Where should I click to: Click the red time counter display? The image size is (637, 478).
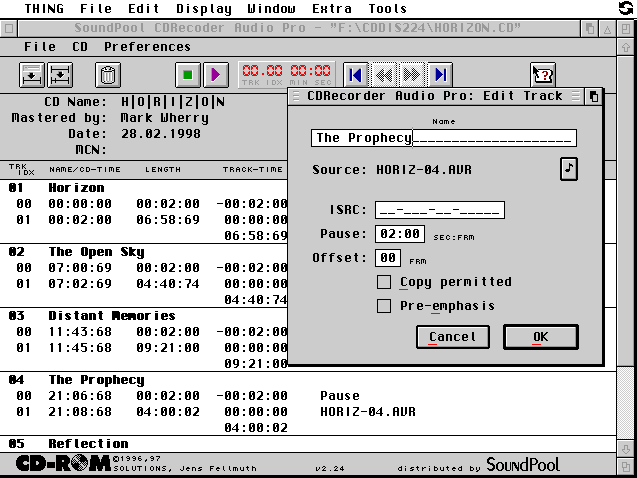[x=286, y=75]
